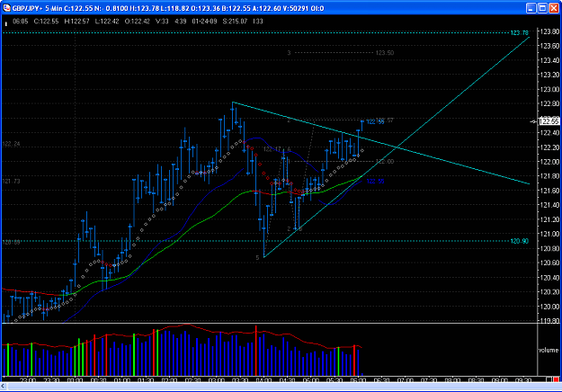Click the volume pane label

click(548, 350)
